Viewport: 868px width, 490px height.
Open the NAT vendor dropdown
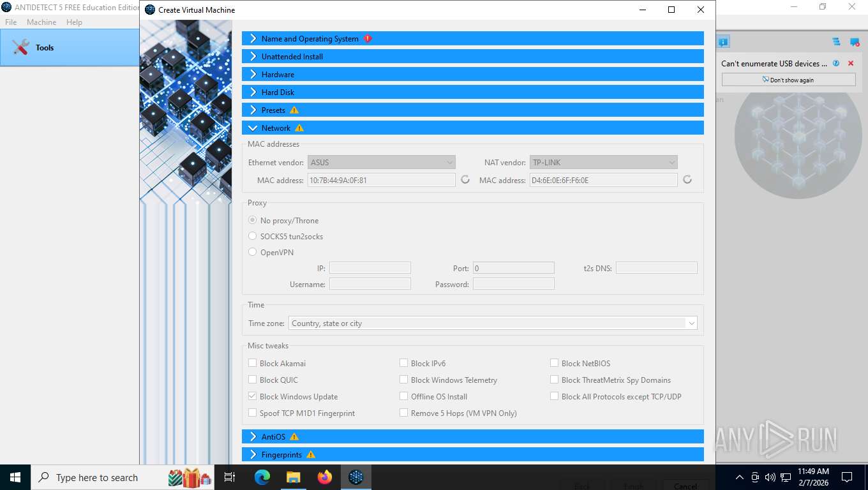click(604, 162)
